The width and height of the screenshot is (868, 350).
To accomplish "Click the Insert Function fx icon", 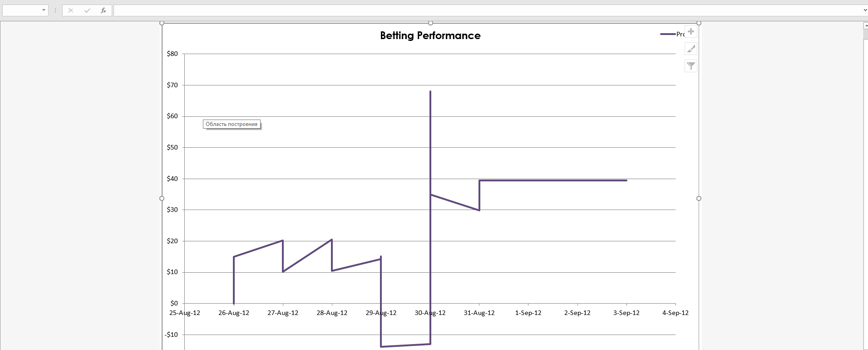I will tap(104, 10).
